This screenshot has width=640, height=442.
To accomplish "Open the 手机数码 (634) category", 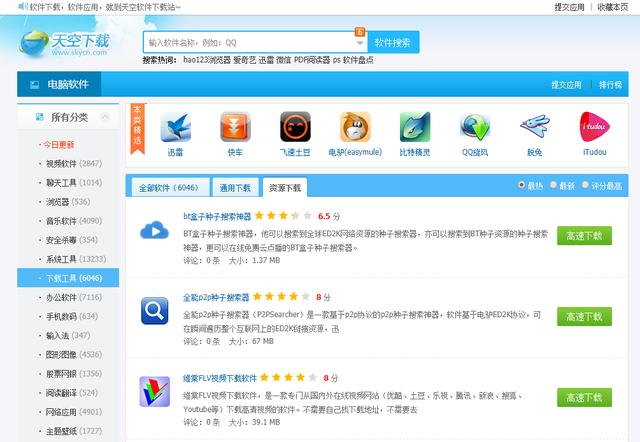I will 72,316.
